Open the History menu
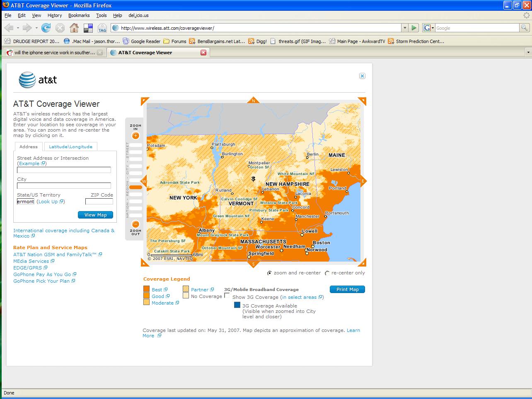532x399 pixels. [55, 15]
